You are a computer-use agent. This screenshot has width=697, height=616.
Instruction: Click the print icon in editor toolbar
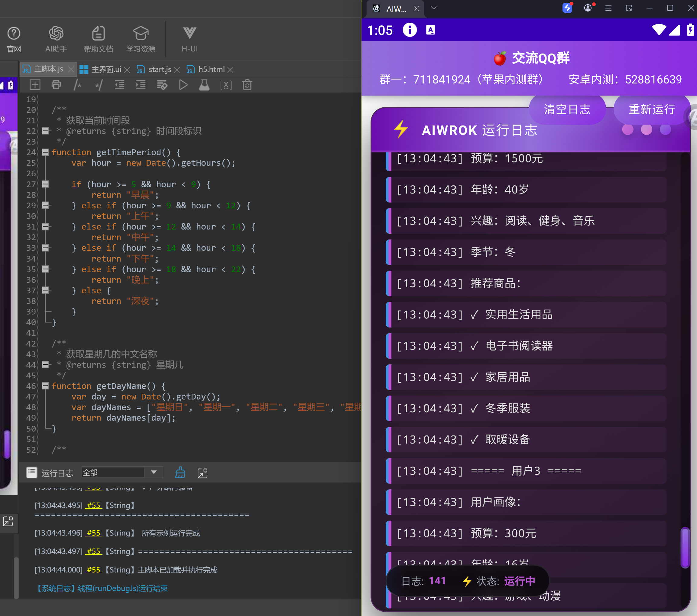pyautogui.click(x=56, y=85)
